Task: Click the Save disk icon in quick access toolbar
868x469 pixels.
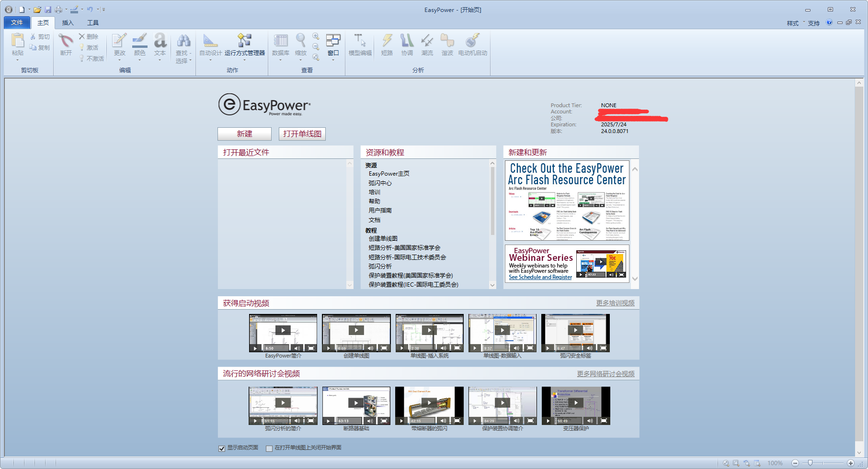Action: click(x=48, y=10)
